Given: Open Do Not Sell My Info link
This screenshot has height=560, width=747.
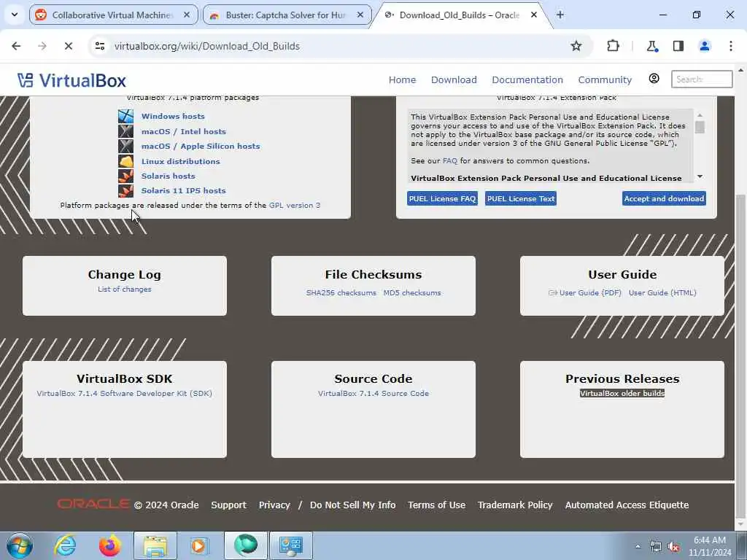Looking at the screenshot, I should pos(352,505).
